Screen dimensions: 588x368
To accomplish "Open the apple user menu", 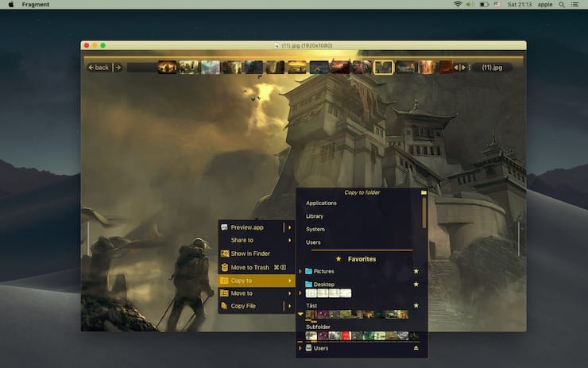I will (545, 5).
